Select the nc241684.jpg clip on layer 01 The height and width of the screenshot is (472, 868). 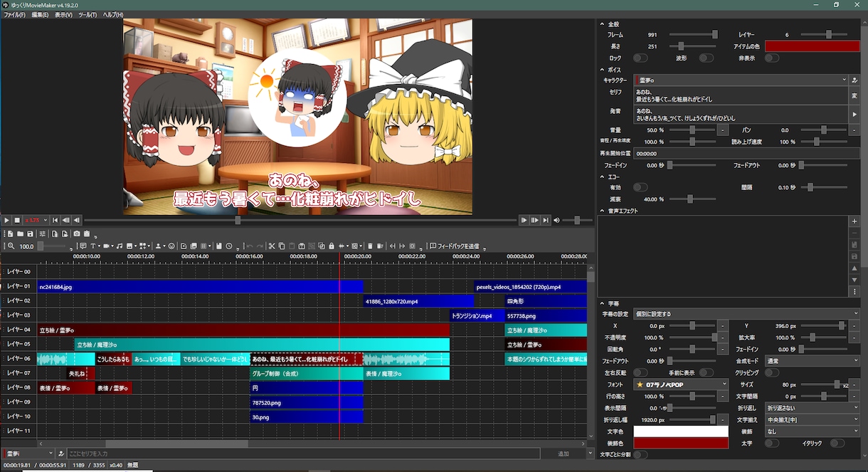(x=200, y=286)
